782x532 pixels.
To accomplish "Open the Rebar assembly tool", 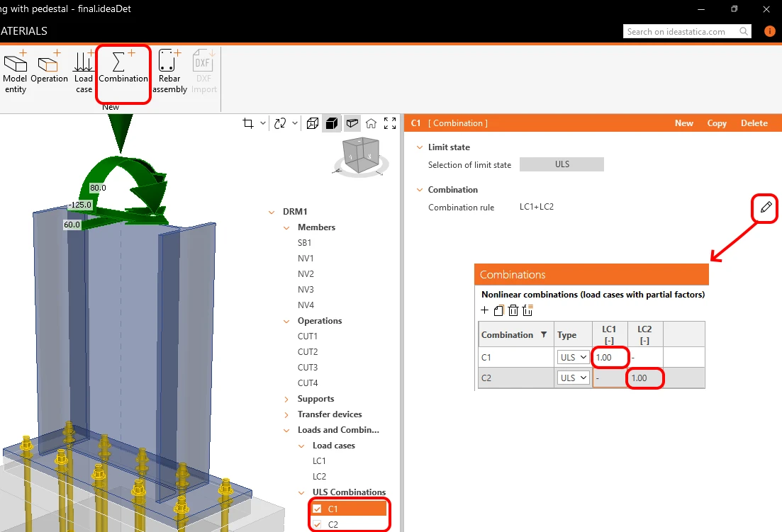I will click(x=169, y=73).
